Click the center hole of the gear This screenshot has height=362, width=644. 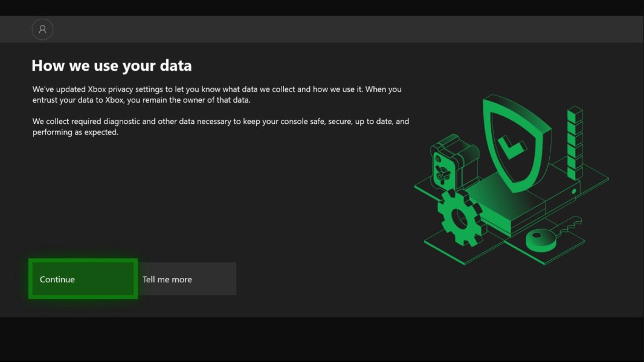(x=460, y=218)
